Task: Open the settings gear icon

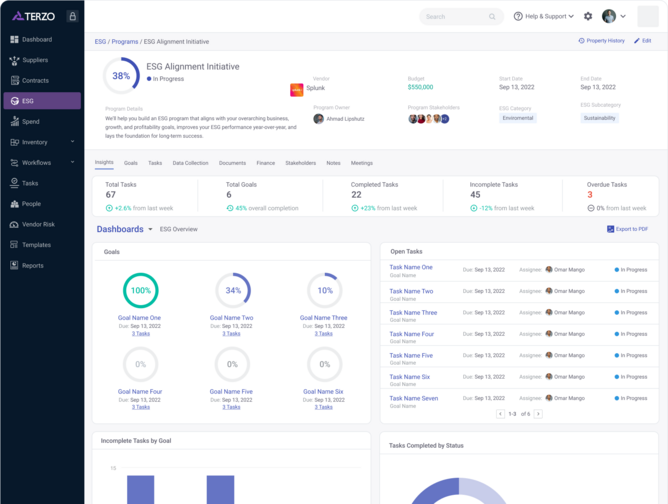Action: click(588, 16)
